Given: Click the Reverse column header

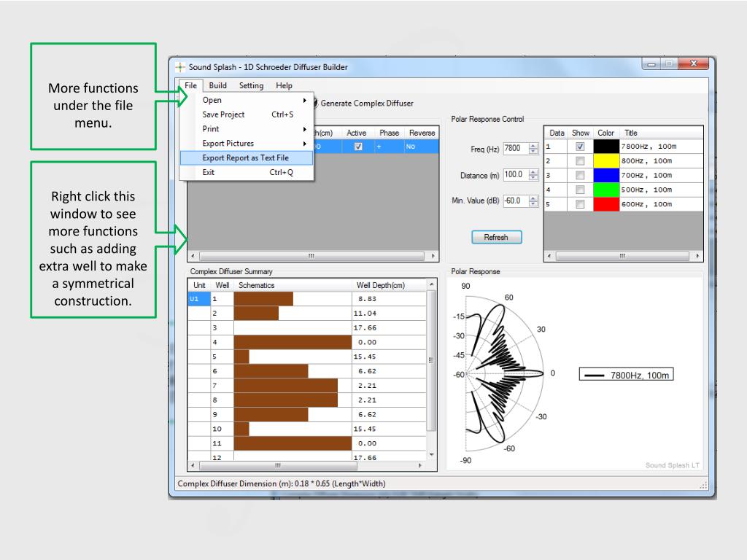Looking at the screenshot, I should [x=422, y=133].
